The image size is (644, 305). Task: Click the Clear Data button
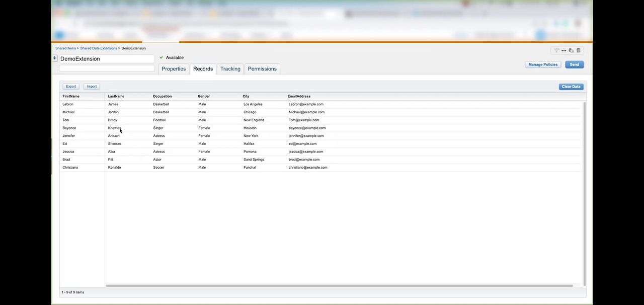[x=571, y=87]
